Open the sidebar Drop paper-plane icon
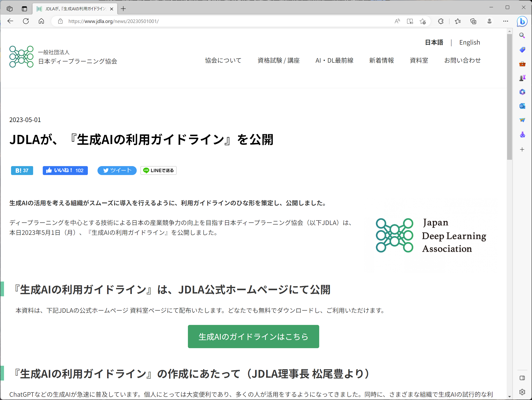This screenshot has height=400, width=532. tap(522, 120)
